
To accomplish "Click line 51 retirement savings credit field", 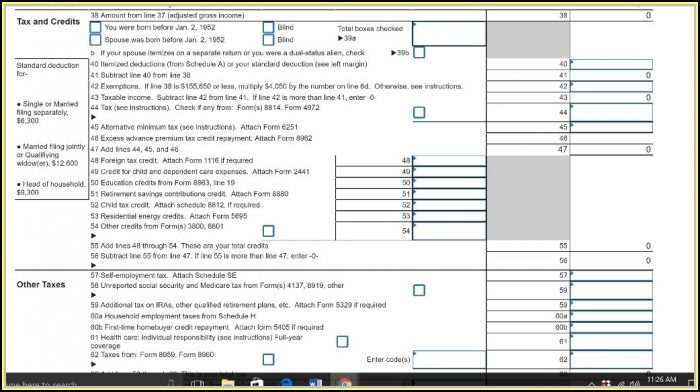I will pyautogui.click(x=449, y=194).
